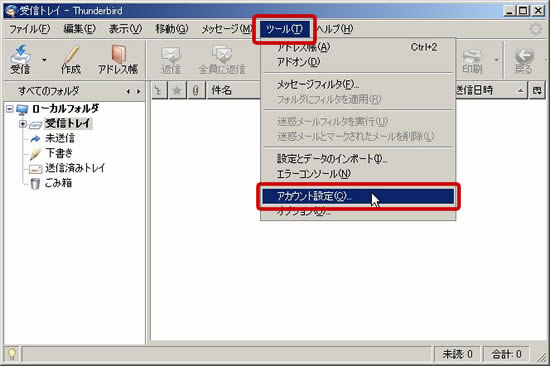Viewport: 550px width, 366px height.
Task: Click the 返信 (Reply) toolbar icon
Action: pos(171,60)
